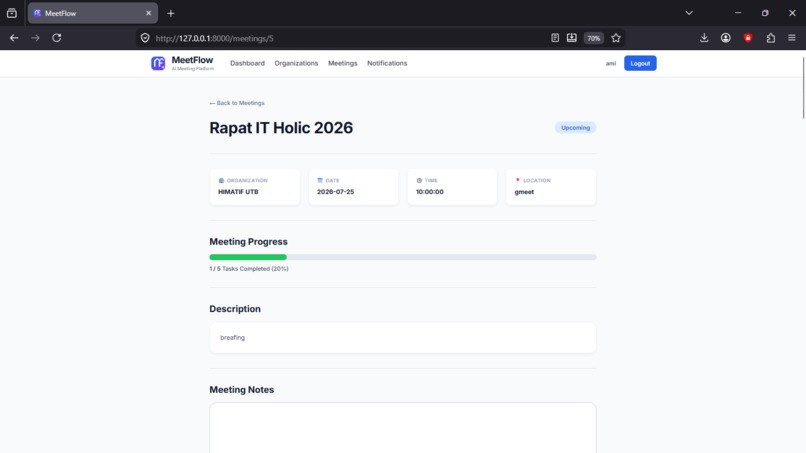Click the organization icon in the HIMATIF UTB card
Viewport: 806px width, 453px height.
221,180
